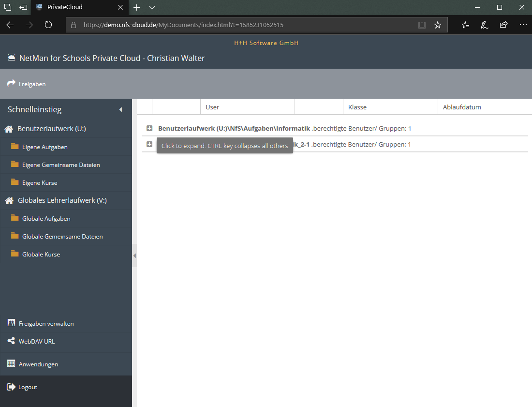
Task: Sort by the Ablaufdatum column header
Action: (x=462, y=107)
